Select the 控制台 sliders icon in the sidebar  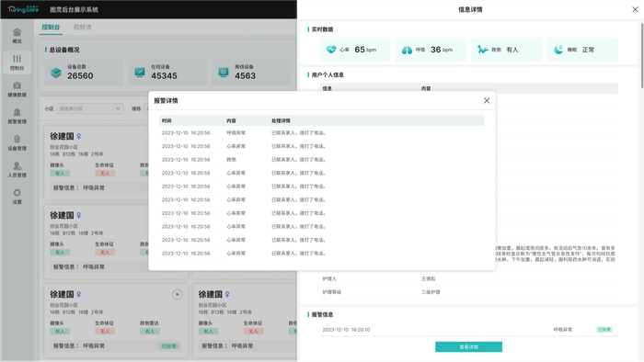(17, 59)
